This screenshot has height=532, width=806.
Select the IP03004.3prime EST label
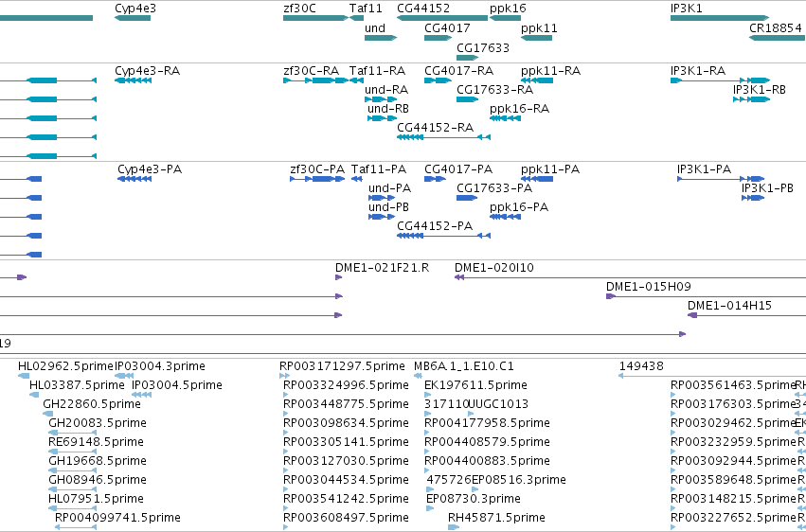pyautogui.click(x=160, y=366)
